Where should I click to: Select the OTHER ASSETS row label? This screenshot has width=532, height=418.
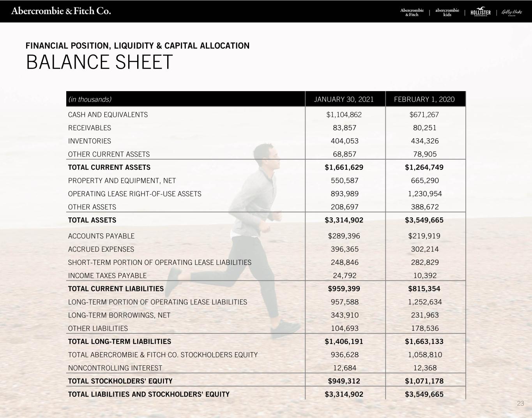tap(92, 207)
